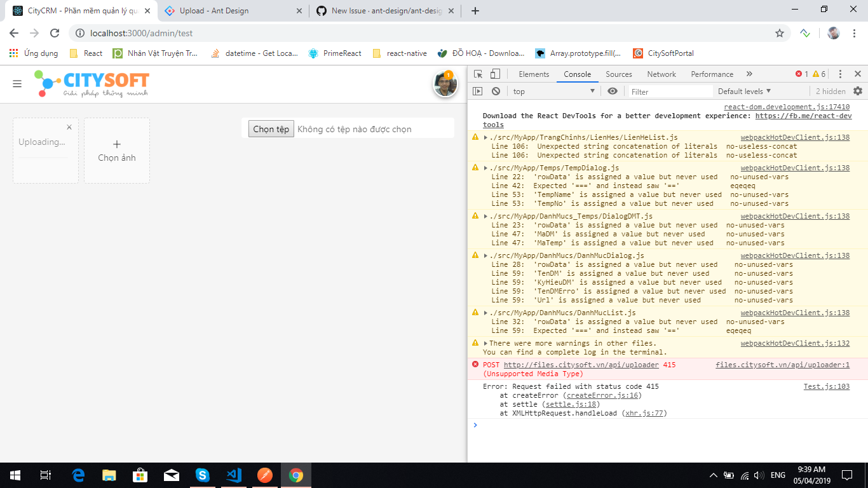The image size is (868, 488).
Task: Bookmark this page with the star
Action: coord(779,33)
